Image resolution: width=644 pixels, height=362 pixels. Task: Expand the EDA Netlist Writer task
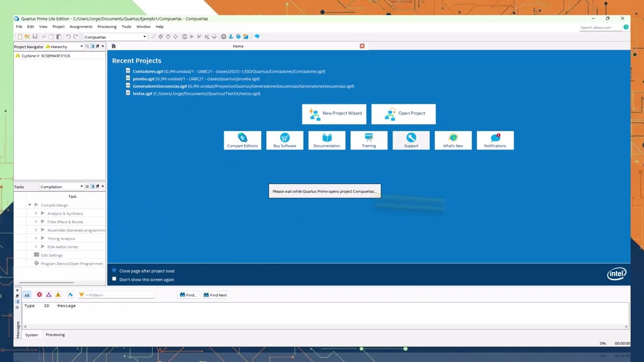(x=36, y=247)
